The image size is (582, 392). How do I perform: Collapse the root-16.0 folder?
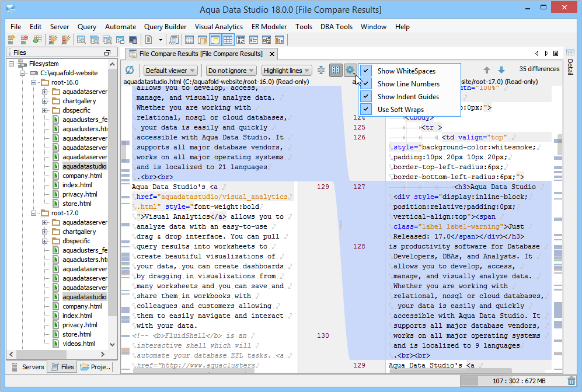(33, 82)
